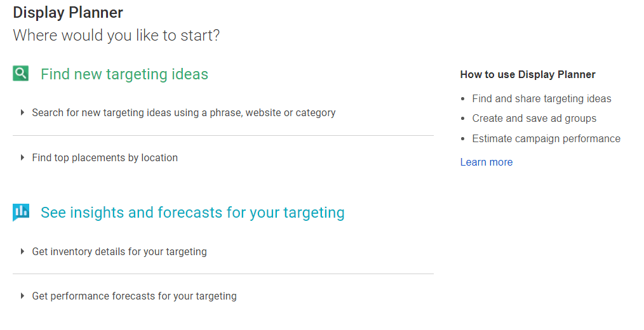This screenshot has height=330, width=644.
Task: Open Search for new targeting ideas using a phrase
Action: (184, 113)
